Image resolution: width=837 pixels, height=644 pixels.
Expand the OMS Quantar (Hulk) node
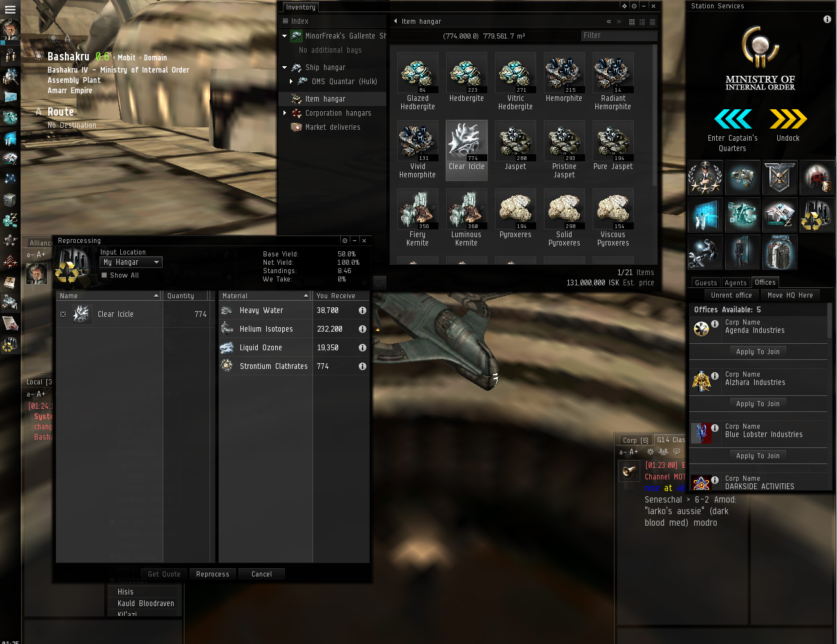[x=291, y=82]
